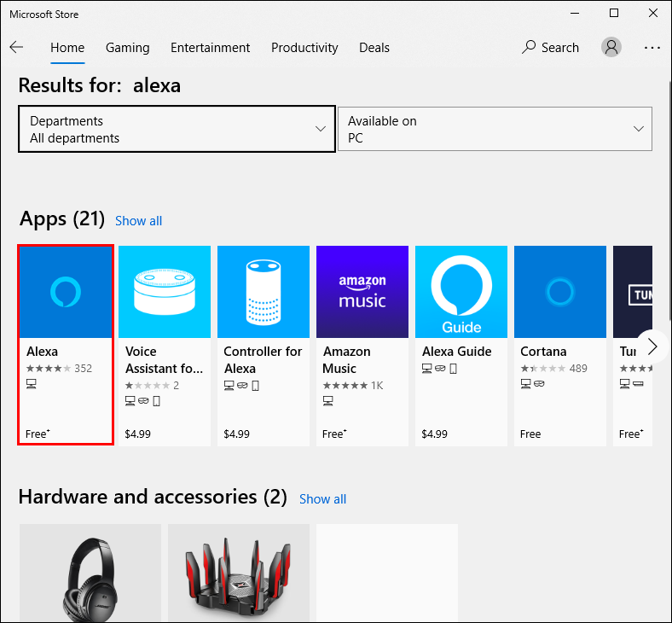Click Voice Assistant fo... title text
Image resolution: width=672 pixels, height=623 pixels.
click(x=164, y=360)
